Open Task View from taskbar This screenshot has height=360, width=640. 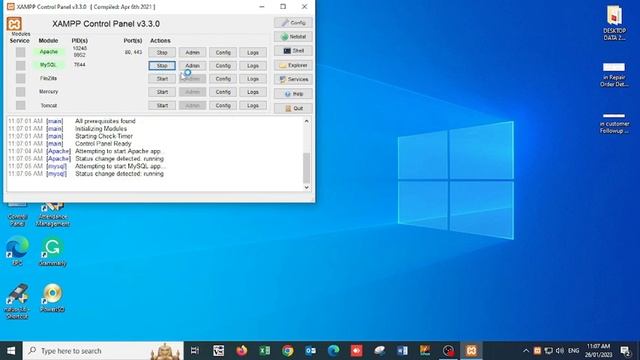(x=195, y=351)
